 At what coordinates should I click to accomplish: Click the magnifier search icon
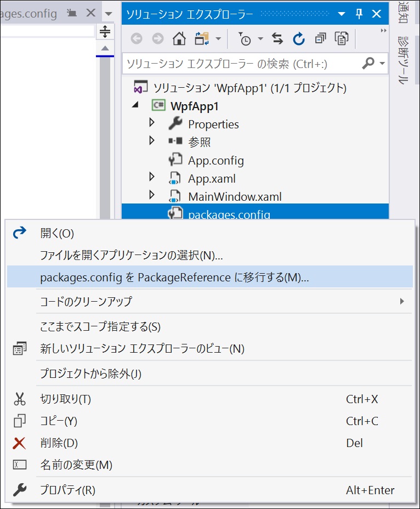pyautogui.click(x=368, y=63)
